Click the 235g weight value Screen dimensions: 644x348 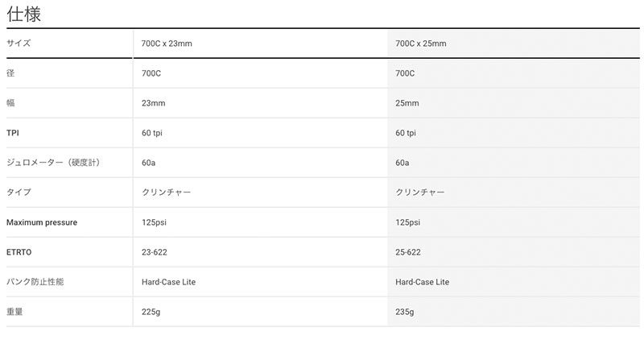pos(405,312)
